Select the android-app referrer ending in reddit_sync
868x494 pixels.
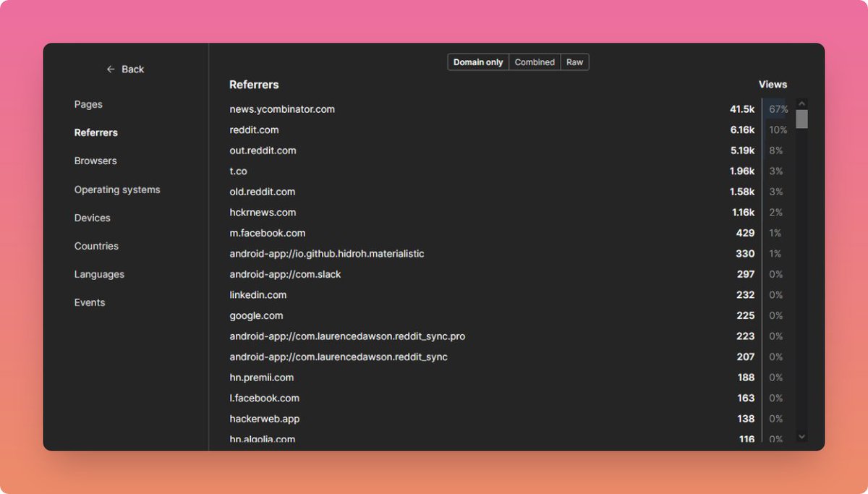tap(339, 357)
